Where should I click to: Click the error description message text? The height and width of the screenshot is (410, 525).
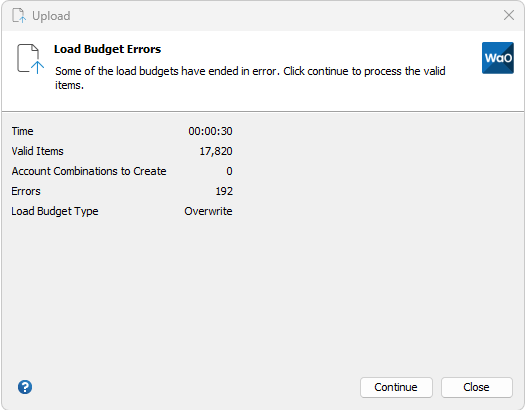point(250,78)
